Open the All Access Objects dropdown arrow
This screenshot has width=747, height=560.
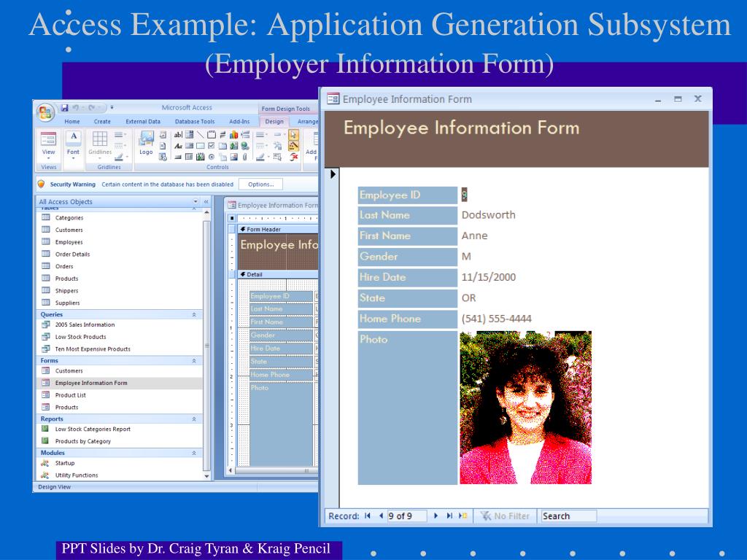pos(196,202)
